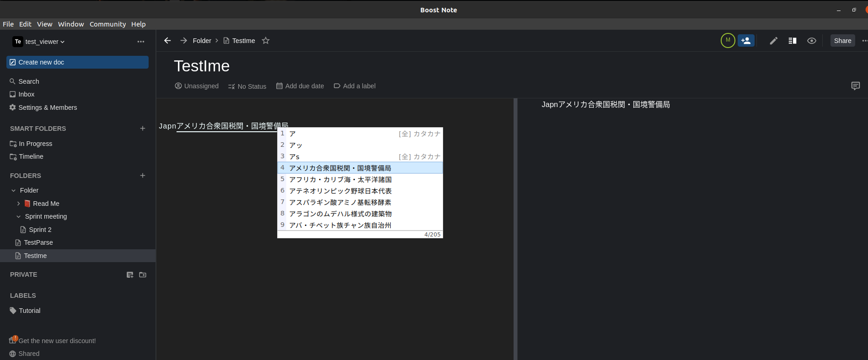
Task: Toggle preview mode eye icon
Action: click(812, 41)
